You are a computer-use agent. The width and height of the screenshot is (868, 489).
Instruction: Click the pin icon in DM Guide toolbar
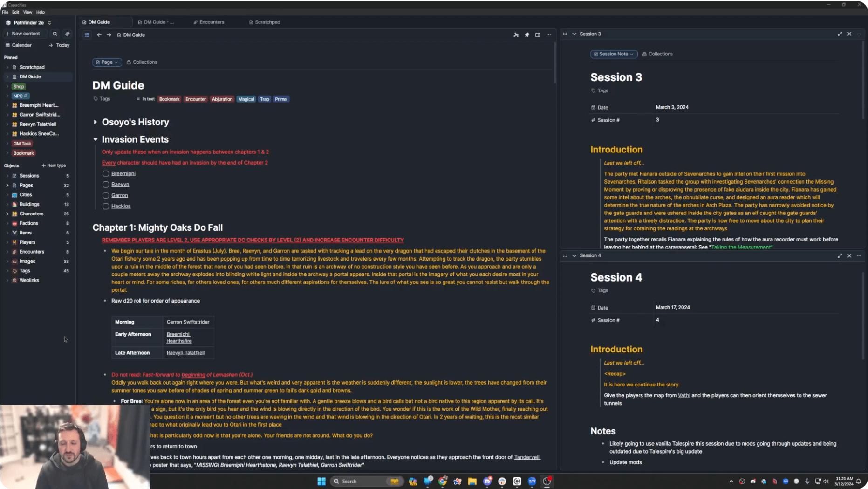coord(527,35)
